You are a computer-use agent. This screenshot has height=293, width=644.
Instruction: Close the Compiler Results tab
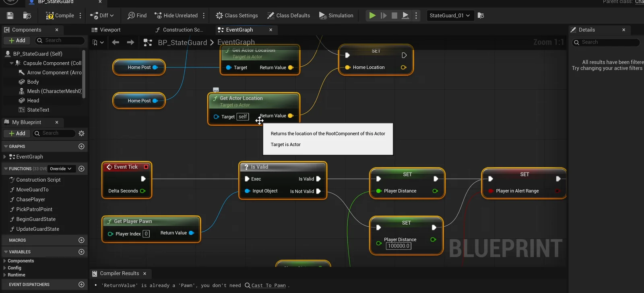point(144,274)
